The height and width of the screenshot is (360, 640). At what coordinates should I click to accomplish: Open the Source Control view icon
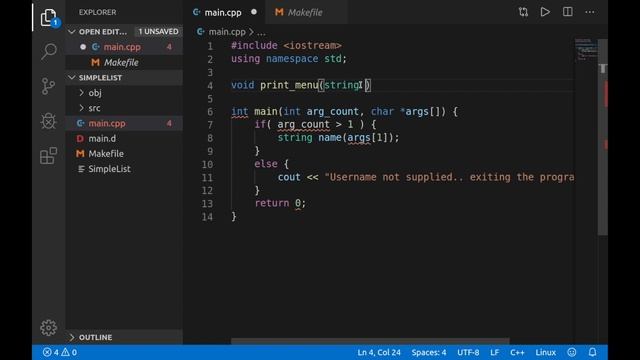pos(49,86)
